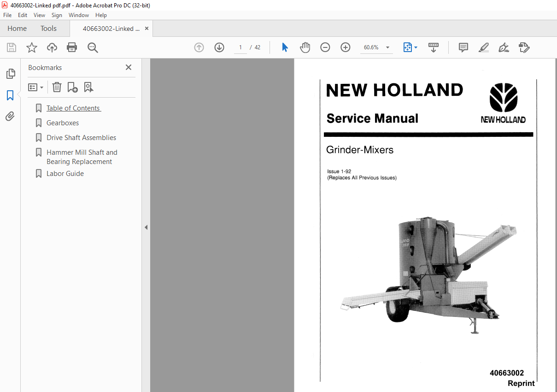Navigate to Labor Guide bookmark
The width and height of the screenshot is (557, 392).
[65, 174]
